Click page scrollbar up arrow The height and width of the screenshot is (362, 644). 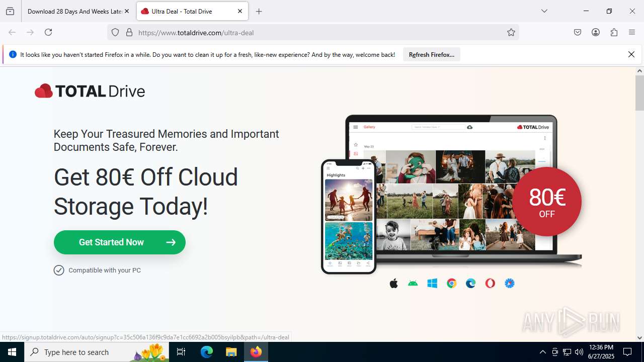(639, 71)
